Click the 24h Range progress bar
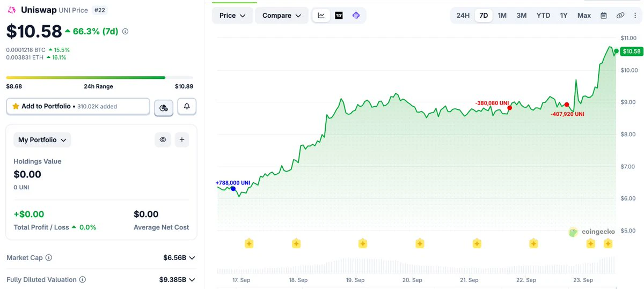644x289 pixels. [99, 77]
